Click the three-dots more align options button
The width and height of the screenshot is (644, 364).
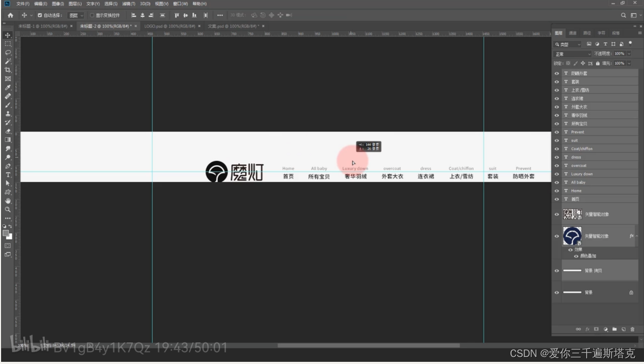coord(220,15)
